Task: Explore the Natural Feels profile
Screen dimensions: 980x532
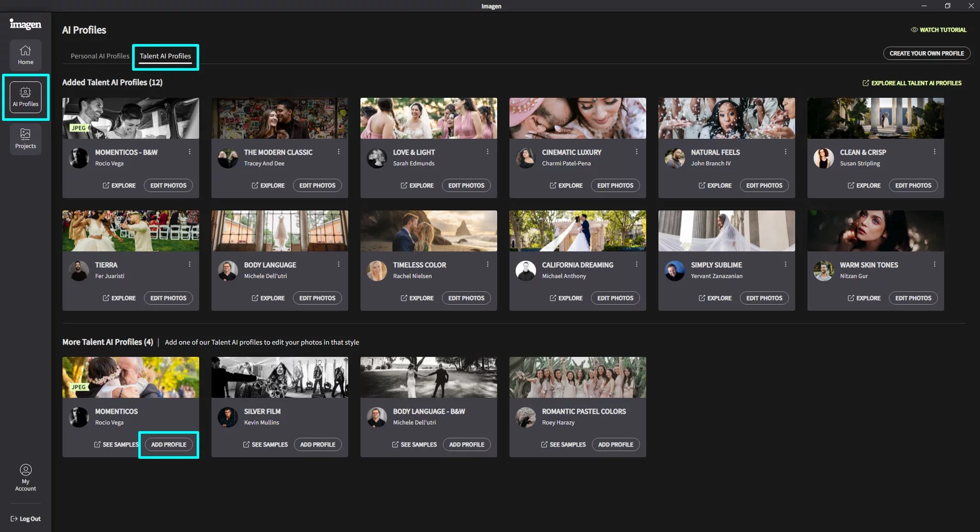Action: tap(715, 185)
